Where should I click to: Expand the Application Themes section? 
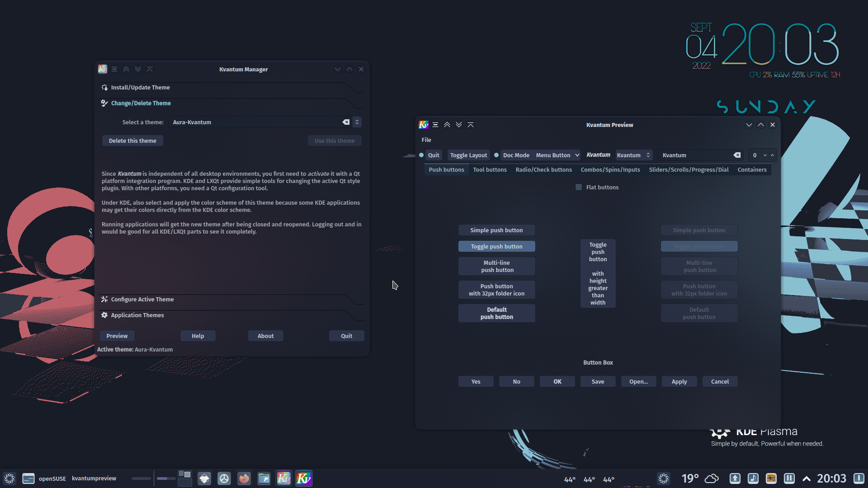click(x=231, y=315)
